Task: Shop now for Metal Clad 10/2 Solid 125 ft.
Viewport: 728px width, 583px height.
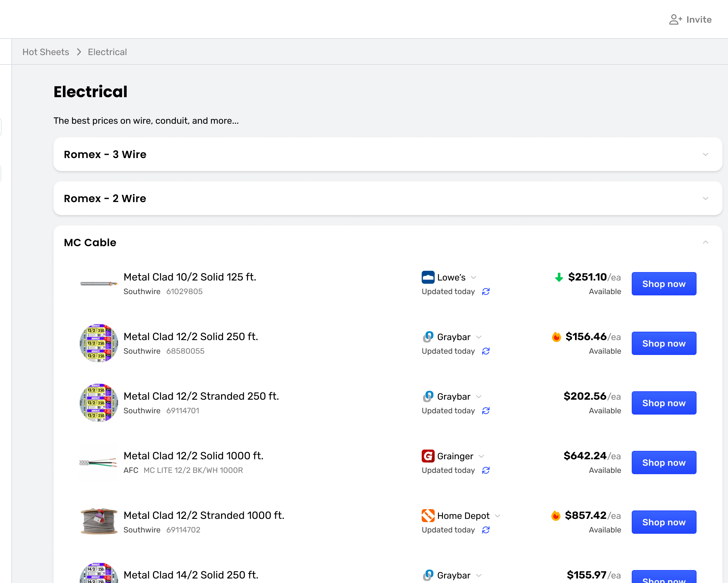Action: [x=663, y=284]
